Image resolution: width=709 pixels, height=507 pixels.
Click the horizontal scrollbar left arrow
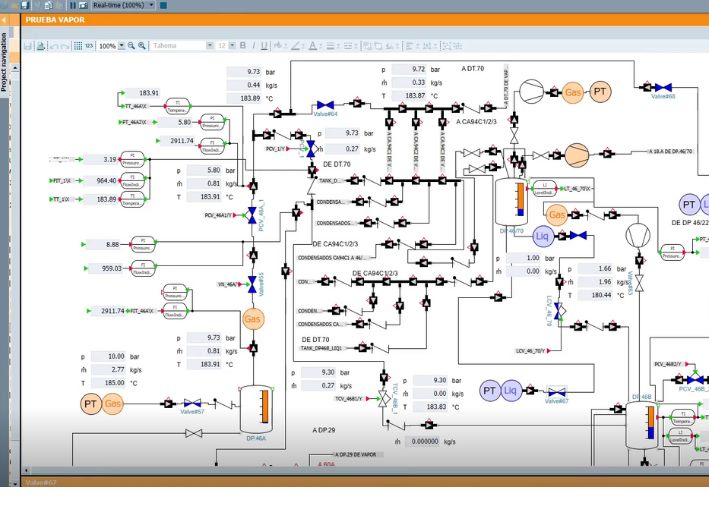[26, 471]
